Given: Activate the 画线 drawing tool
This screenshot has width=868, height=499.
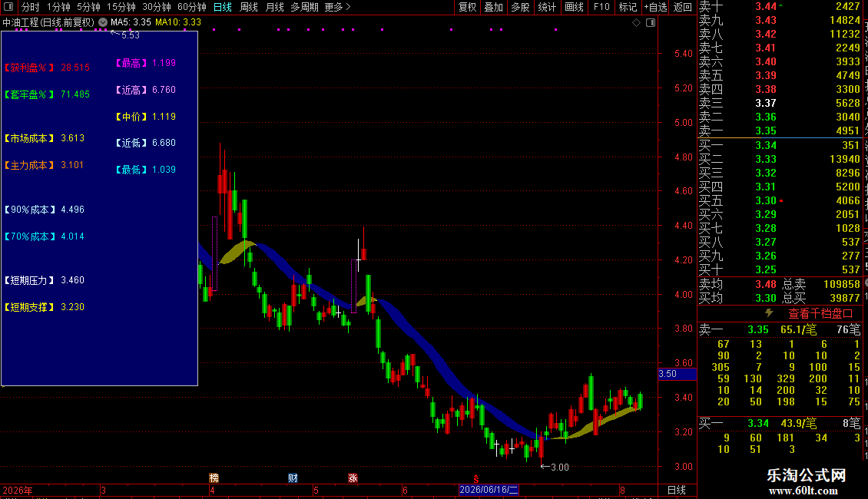Looking at the screenshot, I should pos(574,7).
